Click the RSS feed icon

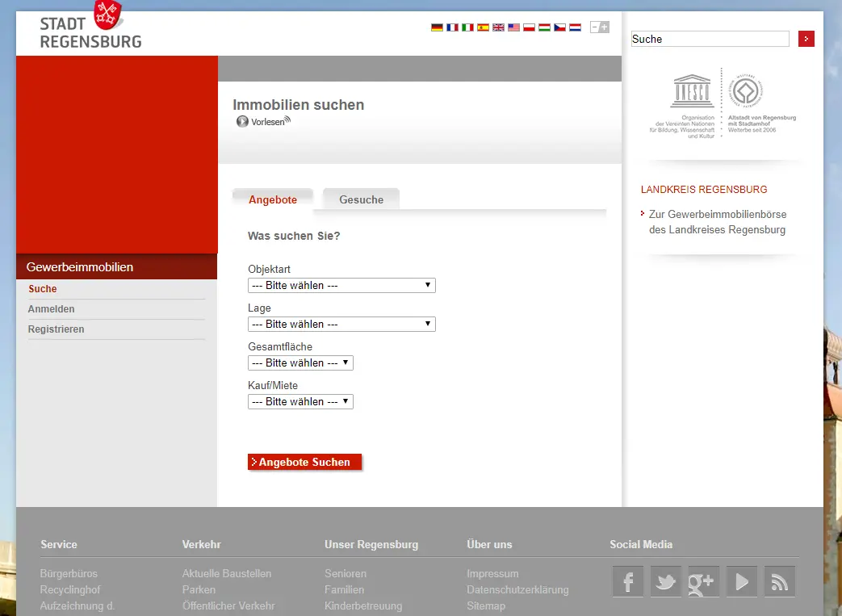[779, 581]
